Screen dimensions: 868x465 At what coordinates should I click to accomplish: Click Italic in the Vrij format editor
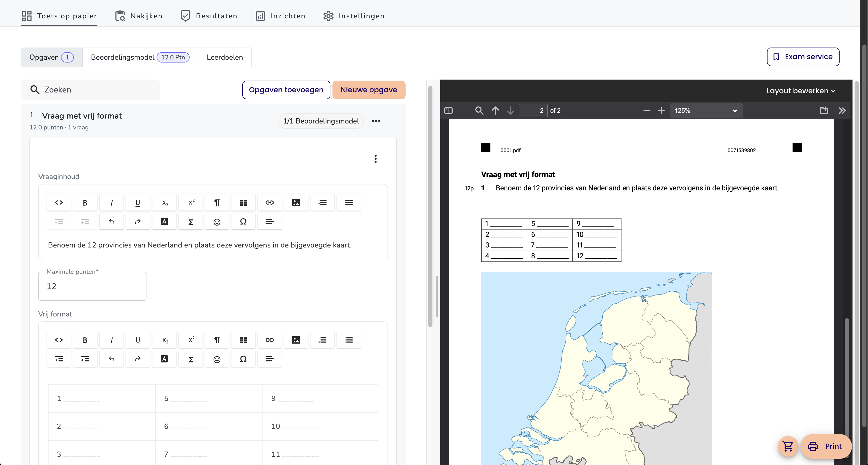pos(112,340)
